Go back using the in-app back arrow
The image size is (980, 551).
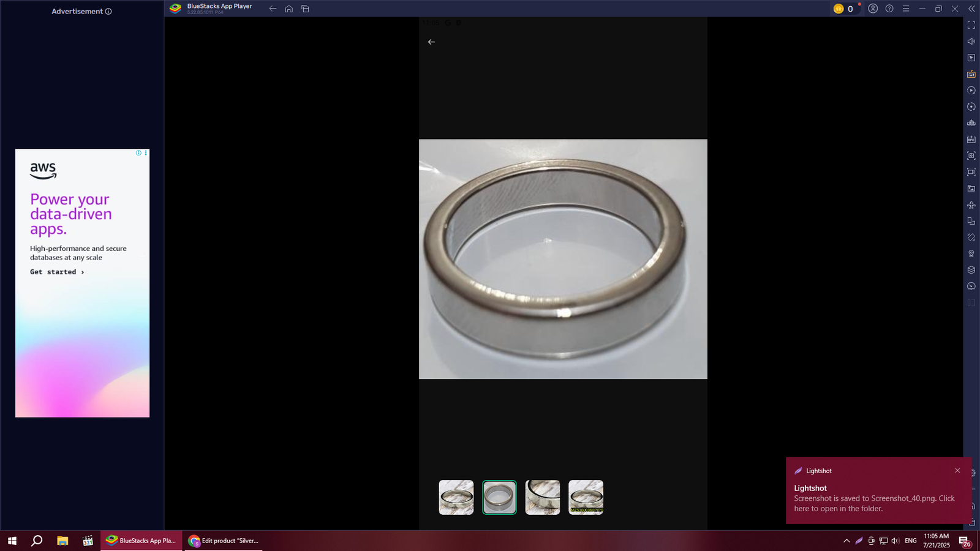point(431,42)
